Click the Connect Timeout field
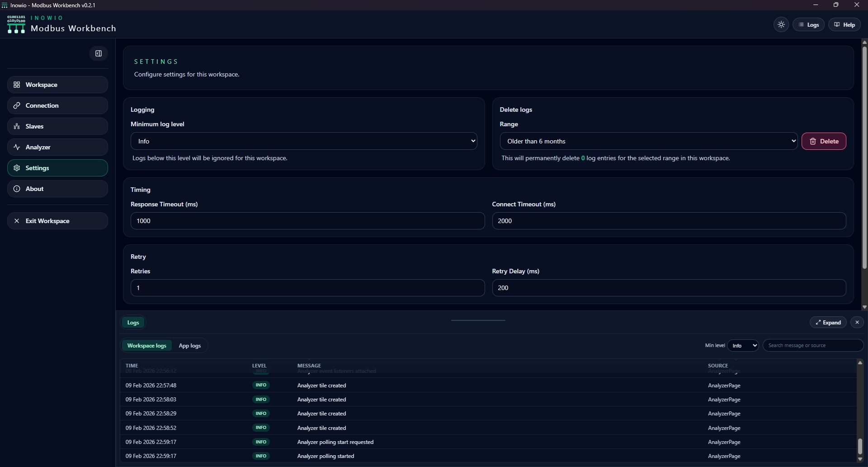The image size is (868, 467). pyautogui.click(x=669, y=221)
